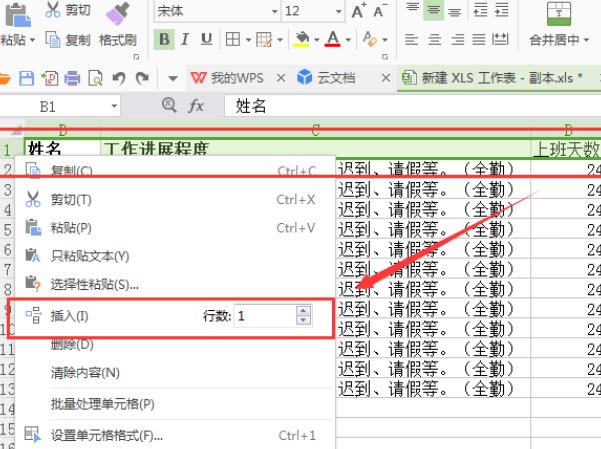Click the 行数 number input field
The width and height of the screenshot is (601, 449).
[265, 316]
